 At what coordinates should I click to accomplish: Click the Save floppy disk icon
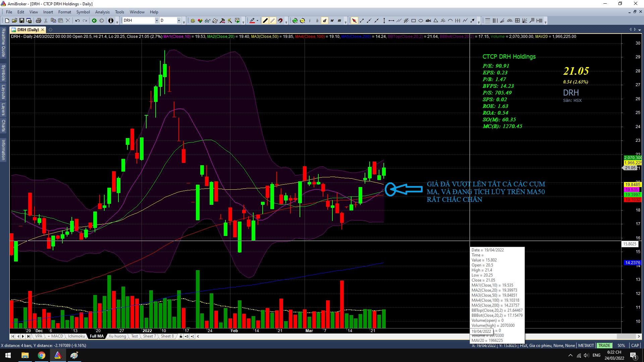(22, 21)
